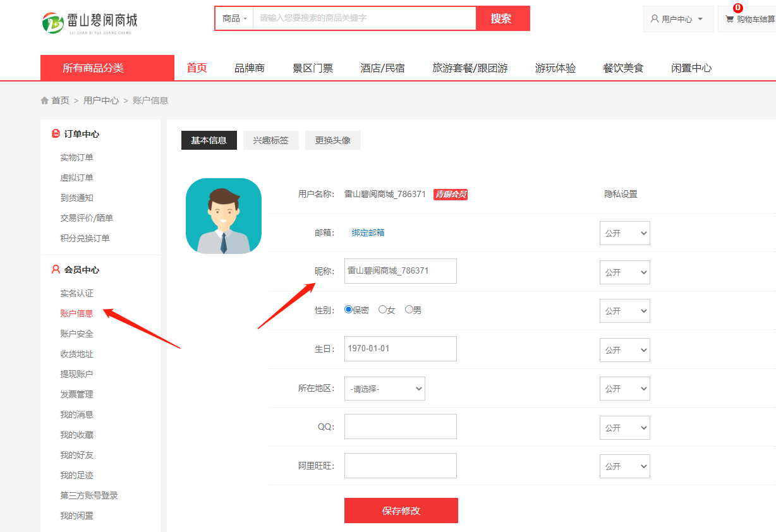Click the 青铜会员 membership badge
Screen dimensions: 776x532
tap(450, 195)
